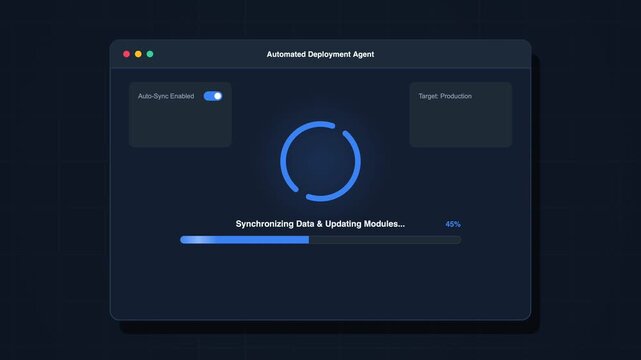Click the Auto-Sync Enabled label text
The height and width of the screenshot is (360, 641).
coord(166,96)
